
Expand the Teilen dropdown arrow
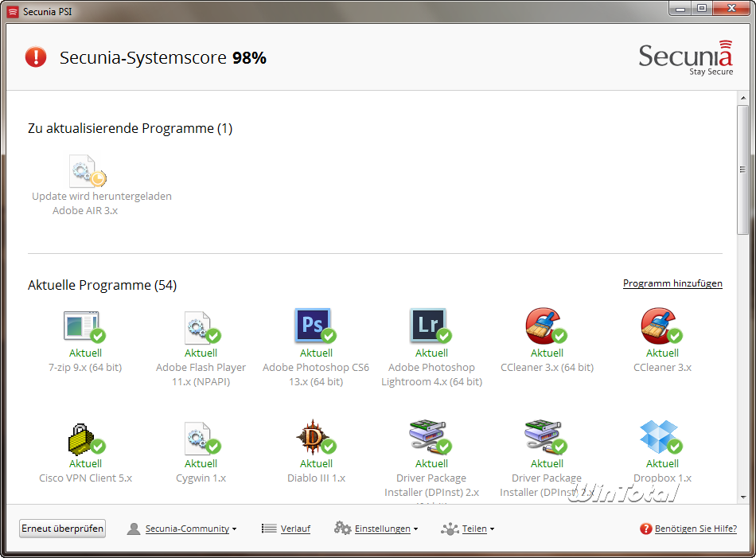pyautogui.click(x=493, y=529)
